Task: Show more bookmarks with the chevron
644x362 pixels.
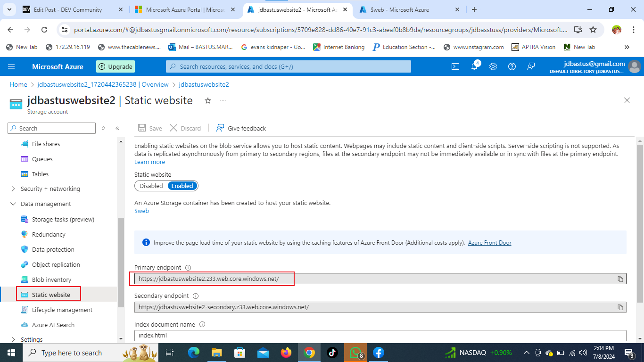Action: pyautogui.click(x=627, y=47)
